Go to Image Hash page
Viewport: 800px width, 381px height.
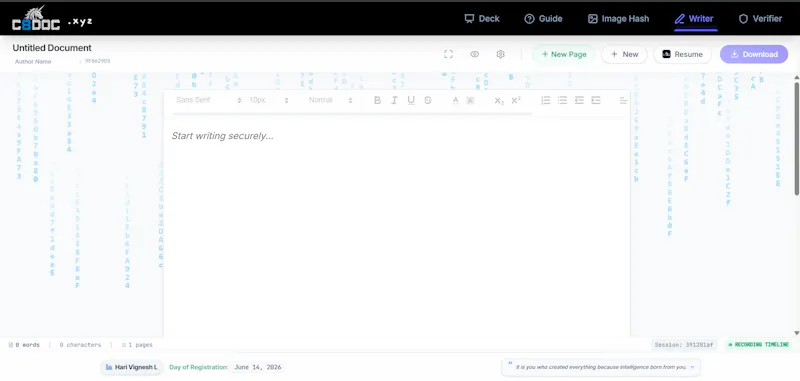618,19
